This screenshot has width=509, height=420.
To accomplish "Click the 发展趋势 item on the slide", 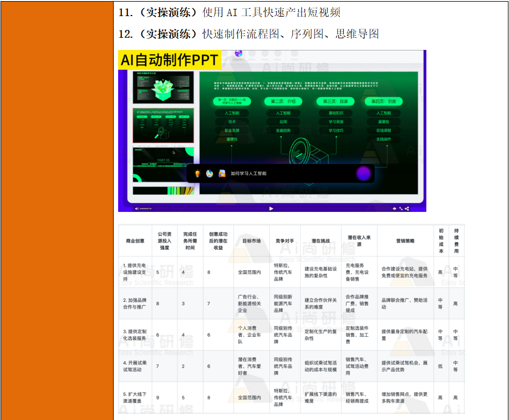I will (283, 130).
